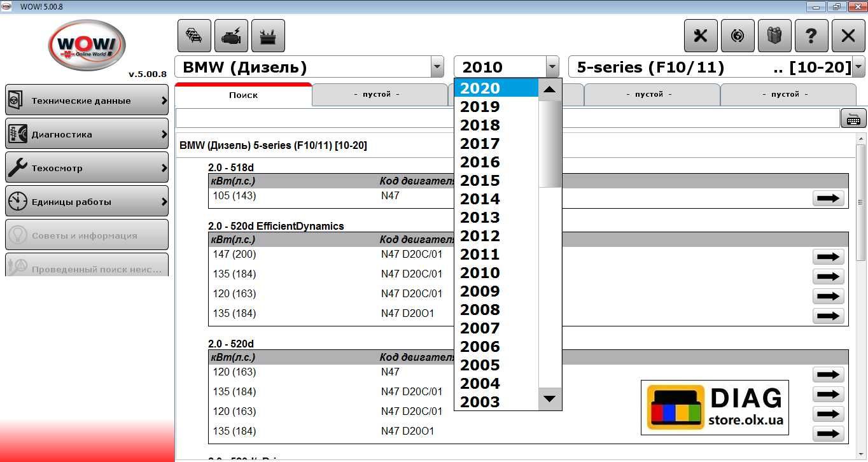
Task: Click the circular update icon
Action: point(738,36)
